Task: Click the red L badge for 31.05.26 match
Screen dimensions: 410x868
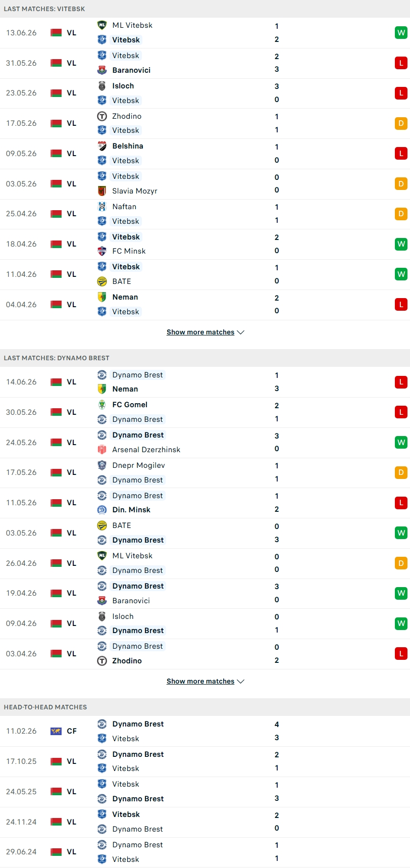Action: [401, 63]
